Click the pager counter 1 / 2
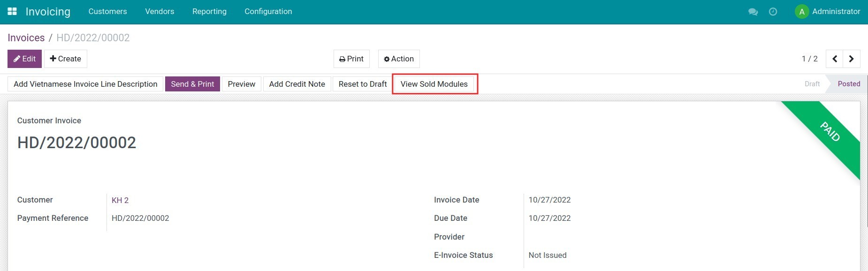Image resolution: width=868 pixels, height=271 pixels. 810,59
